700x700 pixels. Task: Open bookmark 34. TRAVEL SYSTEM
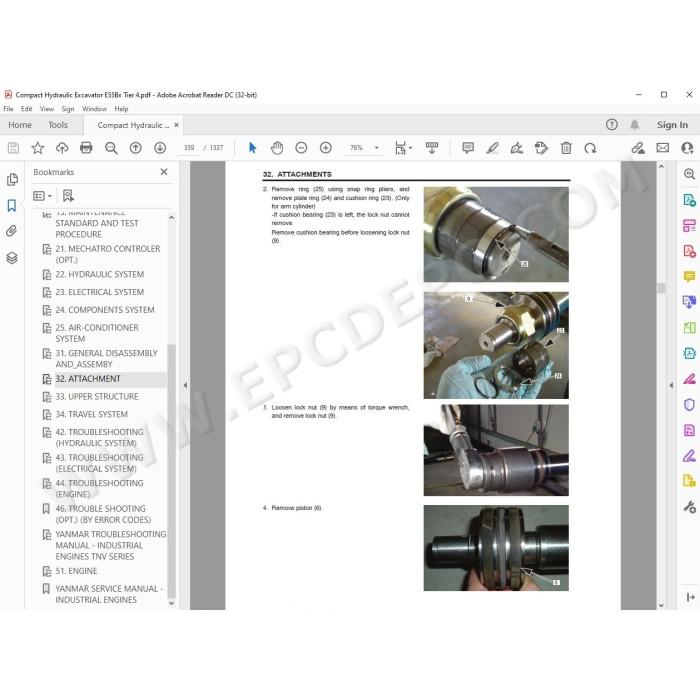[92, 414]
